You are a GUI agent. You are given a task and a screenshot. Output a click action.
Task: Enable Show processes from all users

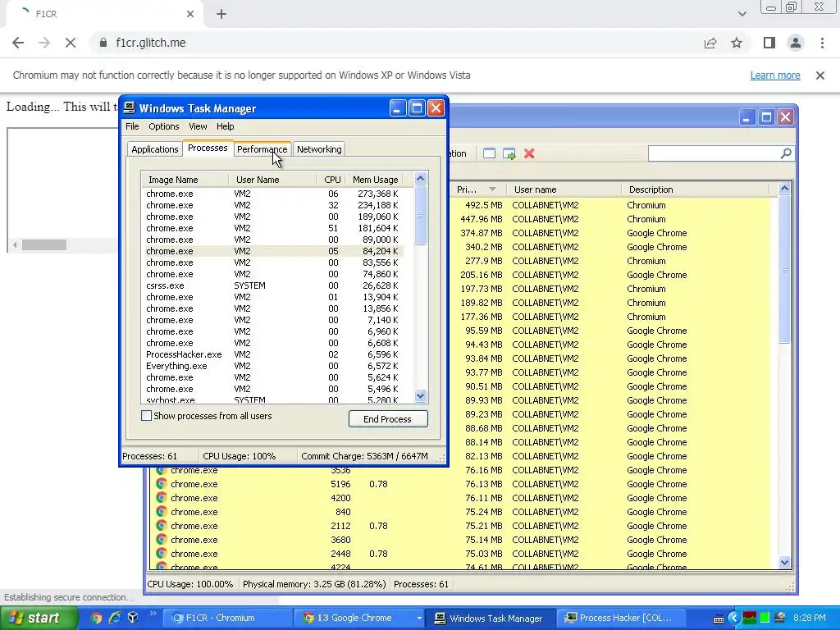pos(146,416)
